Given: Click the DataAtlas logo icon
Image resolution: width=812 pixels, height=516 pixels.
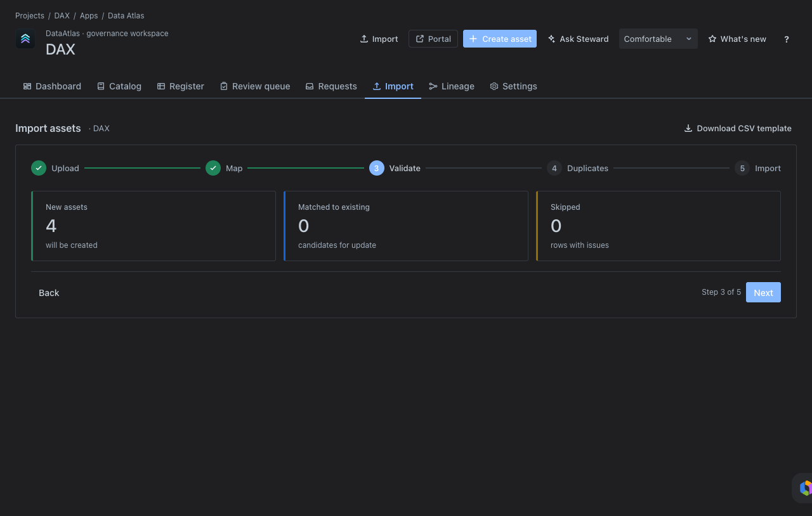Looking at the screenshot, I should [x=25, y=39].
